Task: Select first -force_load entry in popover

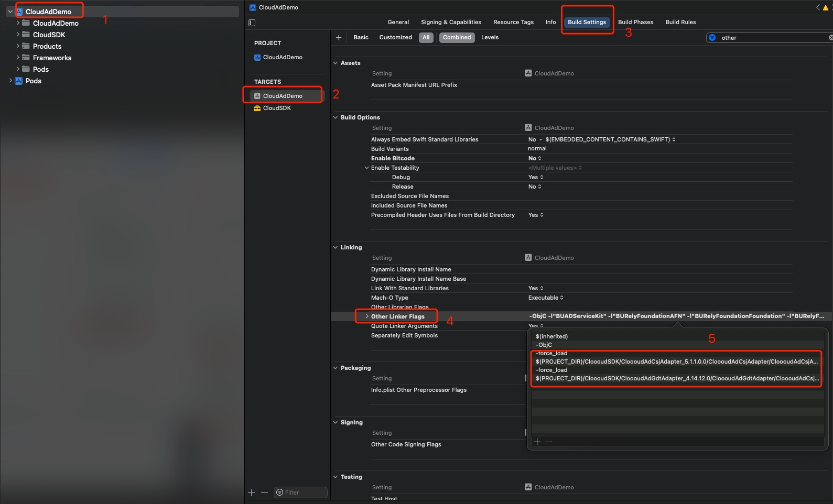Action: pyautogui.click(x=677, y=353)
